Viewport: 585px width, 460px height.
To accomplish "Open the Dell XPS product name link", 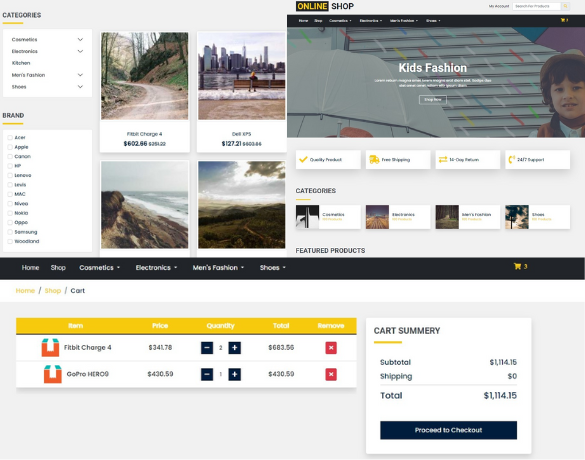I will [241, 134].
